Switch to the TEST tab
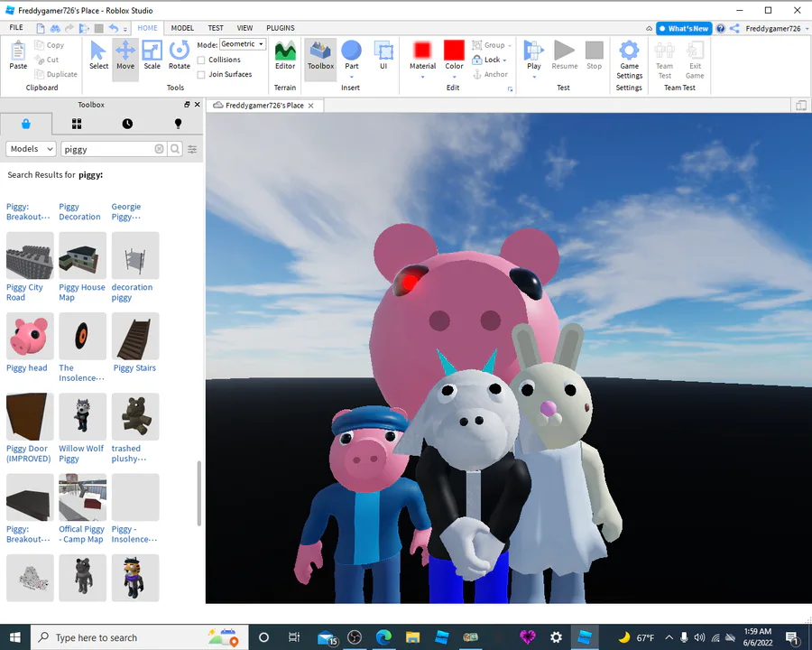The height and width of the screenshot is (650, 812). [x=216, y=28]
